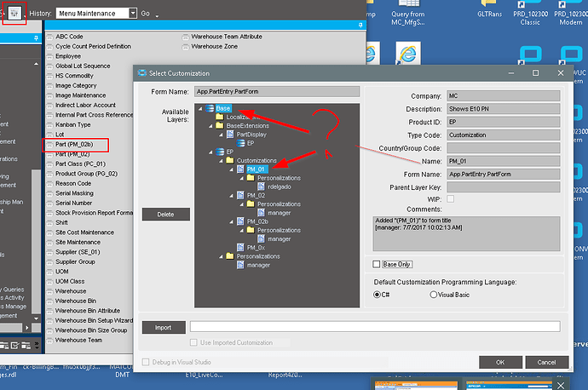
Task: Click the Customizations folder icon
Action: [230, 160]
